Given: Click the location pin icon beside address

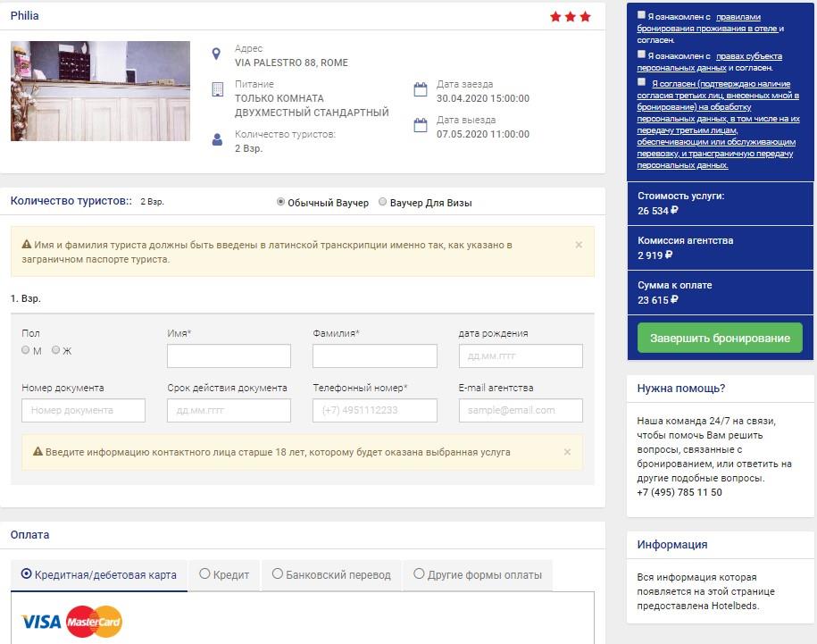Looking at the screenshot, I should [x=216, y=54].
